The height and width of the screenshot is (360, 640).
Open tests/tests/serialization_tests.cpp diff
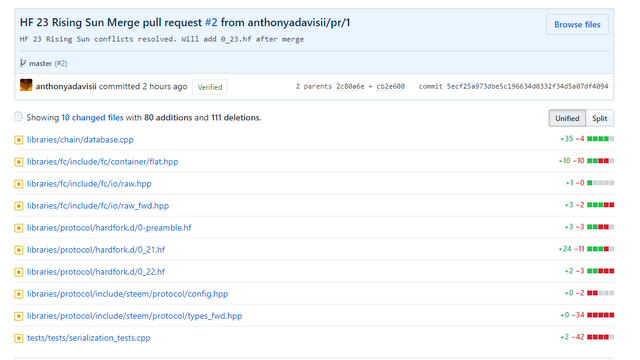(x=89, y=338)
